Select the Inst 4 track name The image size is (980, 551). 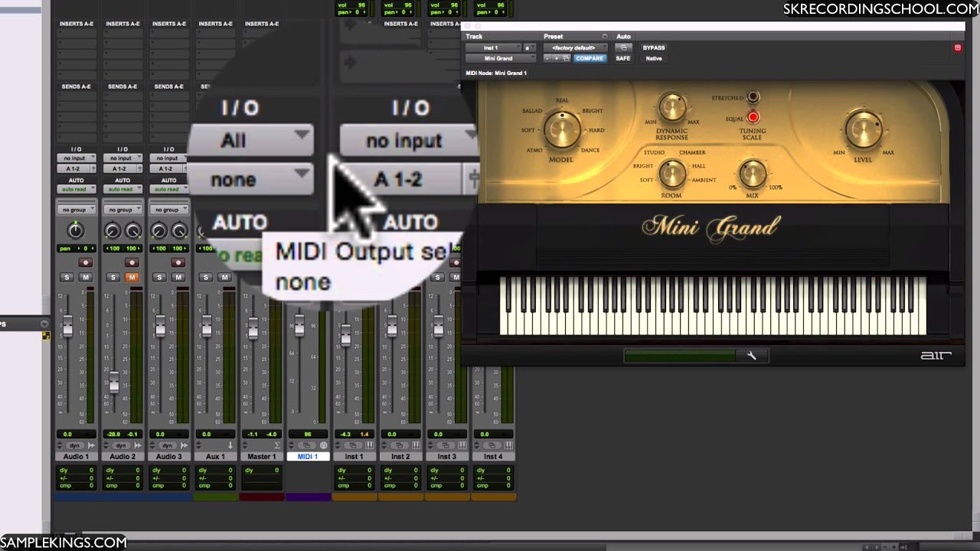(493, 456)
